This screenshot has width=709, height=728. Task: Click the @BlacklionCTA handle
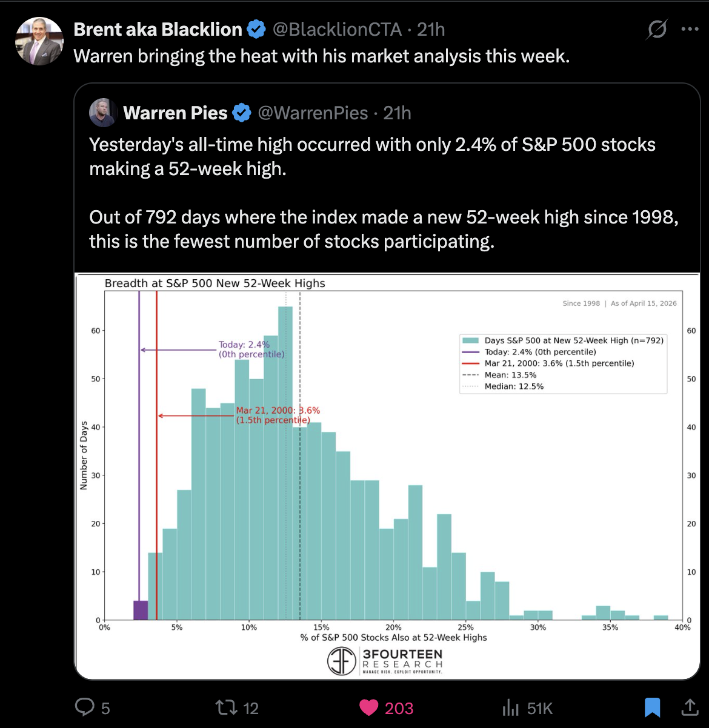(337, 29)
